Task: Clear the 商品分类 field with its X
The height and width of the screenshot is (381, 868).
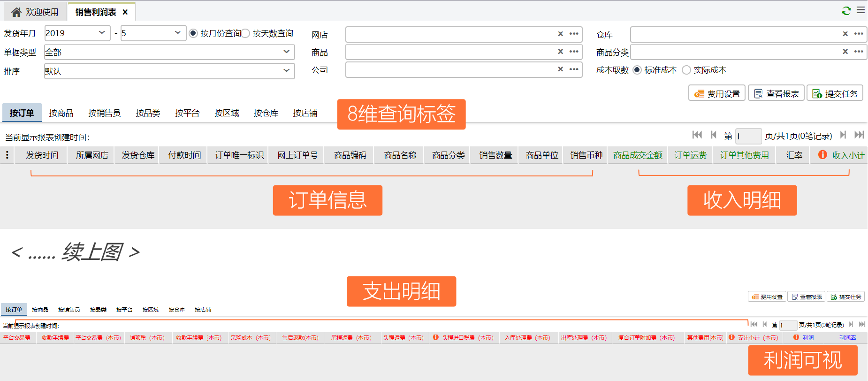Action: [845, 52]
